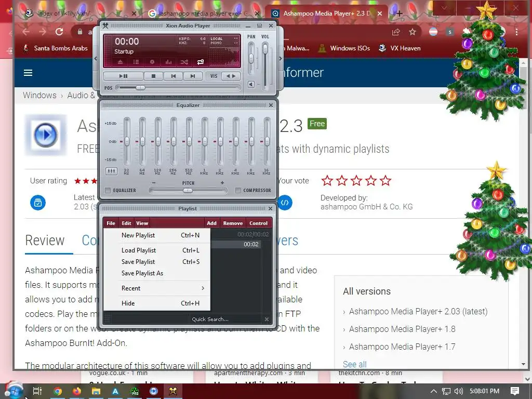
Task: Open a new browser tab
Action: click(x=400, y=14)
